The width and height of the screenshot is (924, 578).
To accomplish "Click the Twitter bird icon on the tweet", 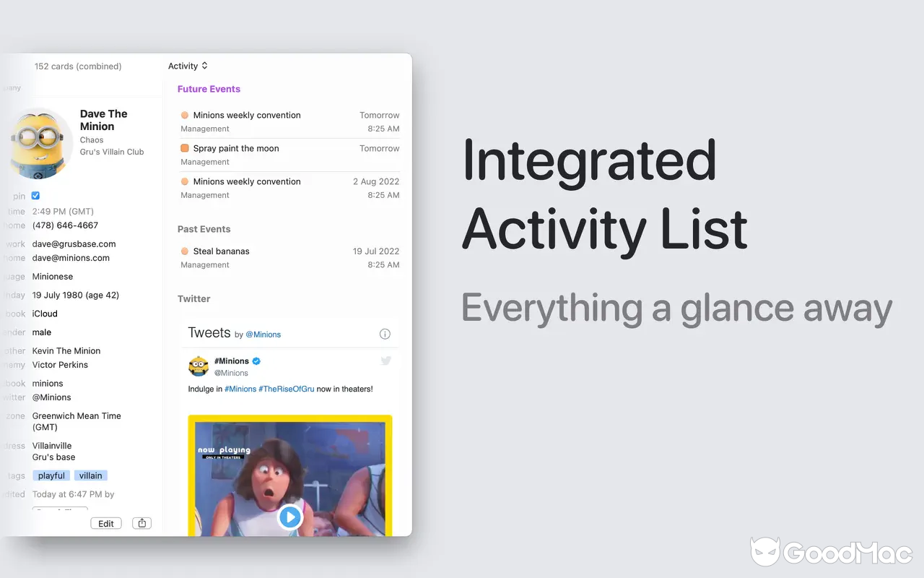I will [385, 360].
